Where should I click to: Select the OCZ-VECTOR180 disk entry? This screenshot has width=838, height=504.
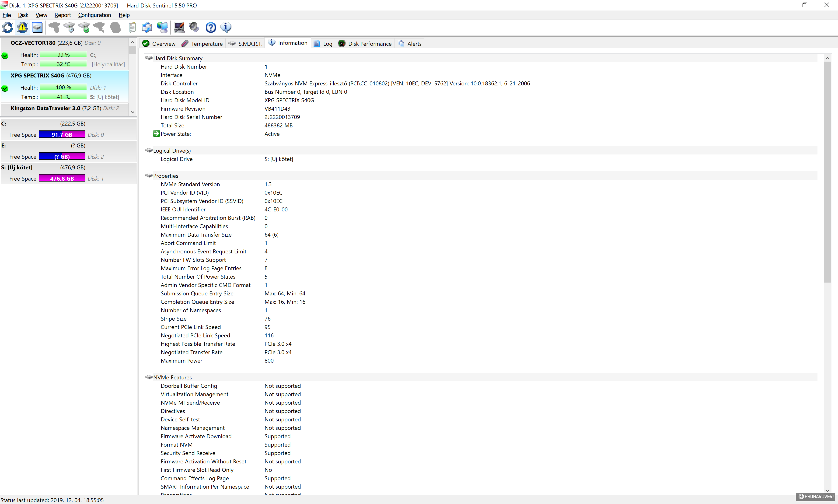[x=65, y=54]
